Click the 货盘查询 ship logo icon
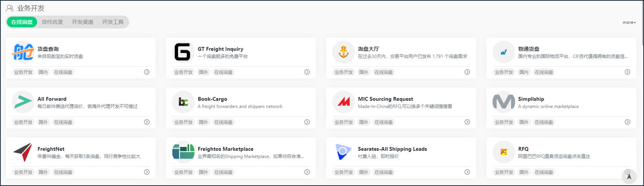The image size is (644, 186). [23, 52]
